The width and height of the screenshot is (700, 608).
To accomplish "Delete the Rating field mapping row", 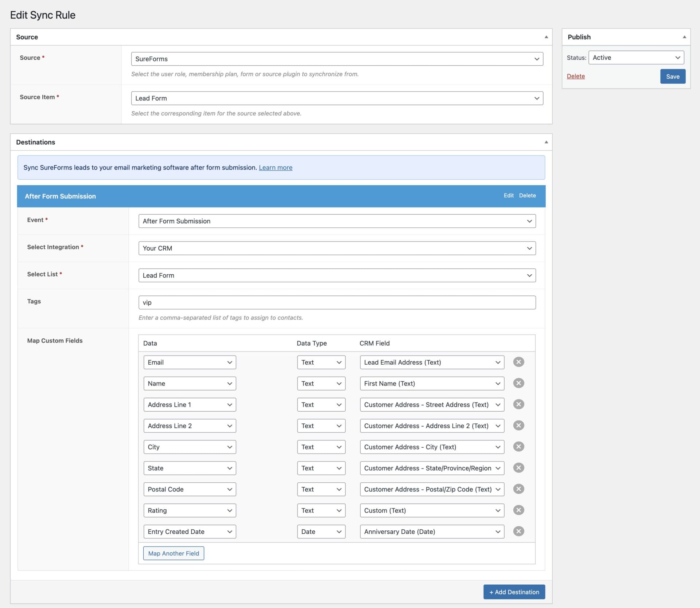I will (x=518, y=510).
